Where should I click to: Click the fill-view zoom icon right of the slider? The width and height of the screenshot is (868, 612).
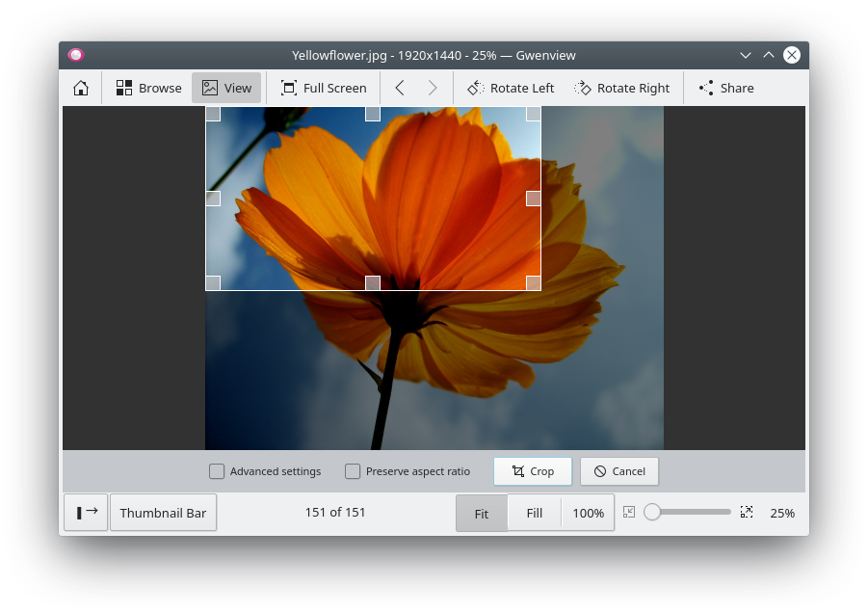coord(747,513)
